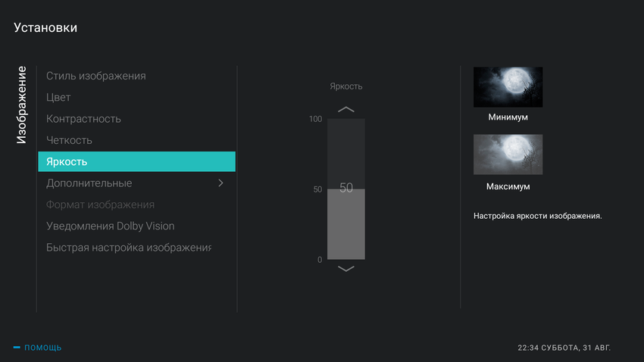Open Уведомления Dolby Vision option
This screenshot has width=644, height=362.
[x=110, y=226]
